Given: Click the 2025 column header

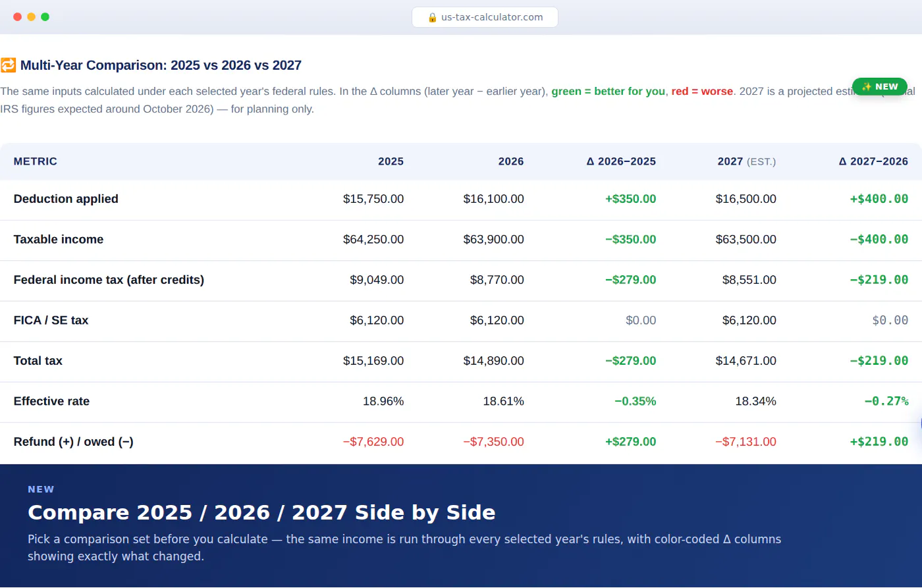Looking at the screenshot, I should tap(391, 161).
